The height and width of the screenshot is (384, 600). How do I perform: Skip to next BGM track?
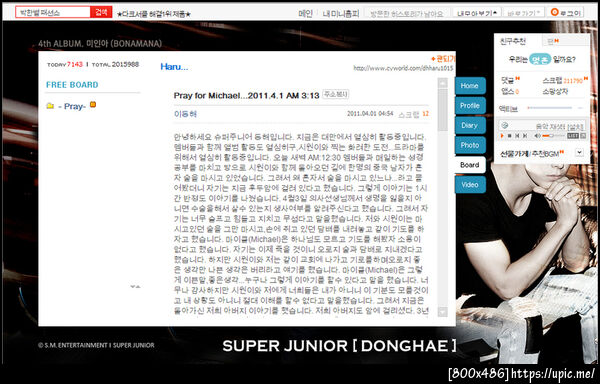[525, 136]
